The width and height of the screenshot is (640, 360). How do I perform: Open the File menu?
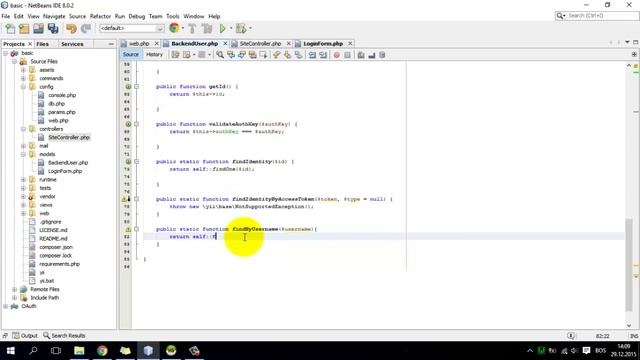pos(6,16)
